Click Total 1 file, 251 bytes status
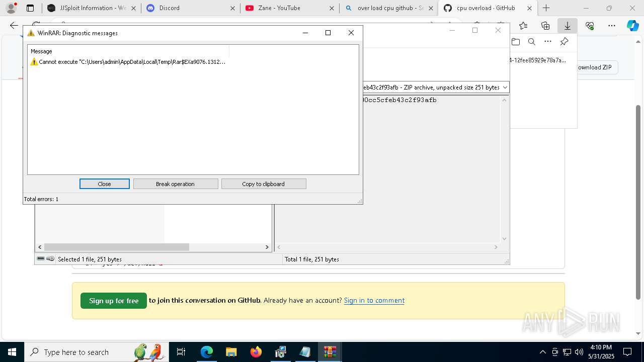 312,259
